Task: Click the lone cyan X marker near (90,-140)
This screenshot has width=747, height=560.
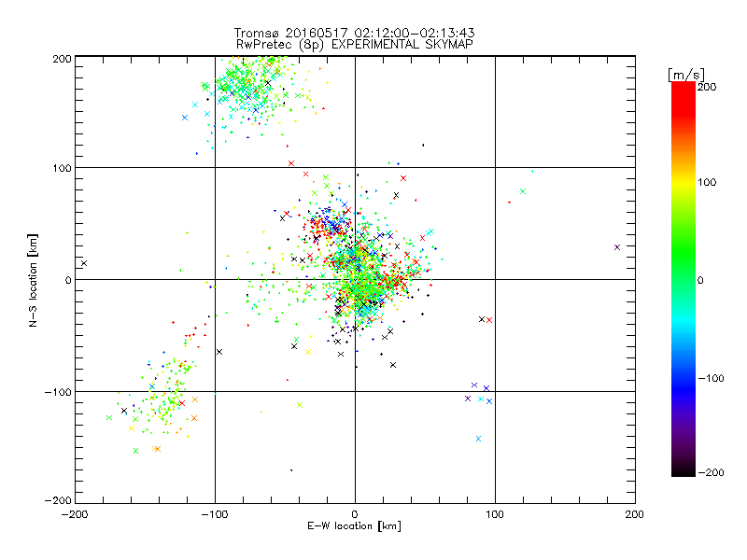Action: pos(479,439)
